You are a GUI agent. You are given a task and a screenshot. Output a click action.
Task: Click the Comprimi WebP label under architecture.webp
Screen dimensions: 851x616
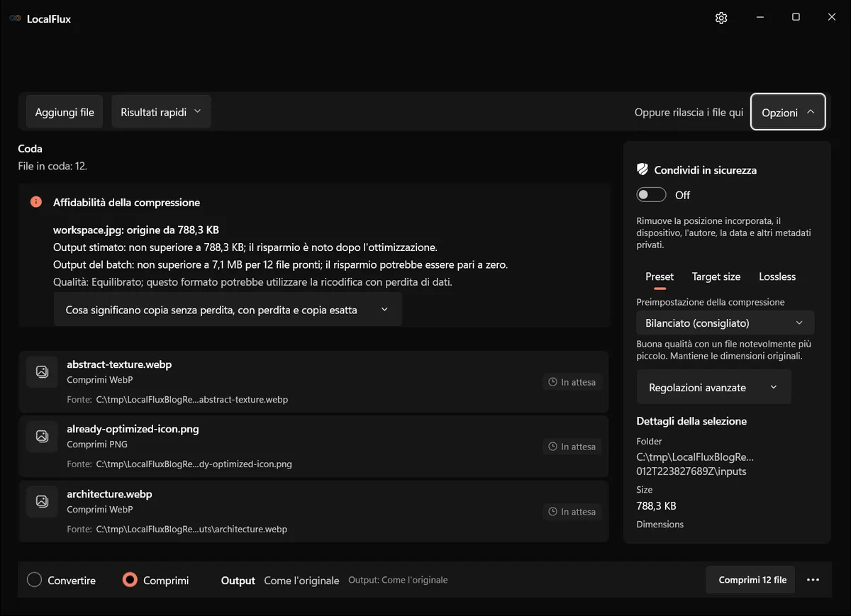[100, 509]
